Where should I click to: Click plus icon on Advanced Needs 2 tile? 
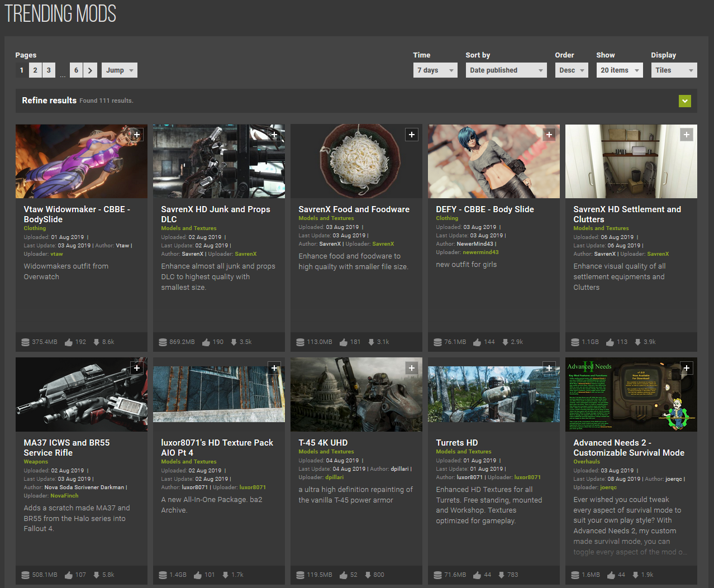687,368
